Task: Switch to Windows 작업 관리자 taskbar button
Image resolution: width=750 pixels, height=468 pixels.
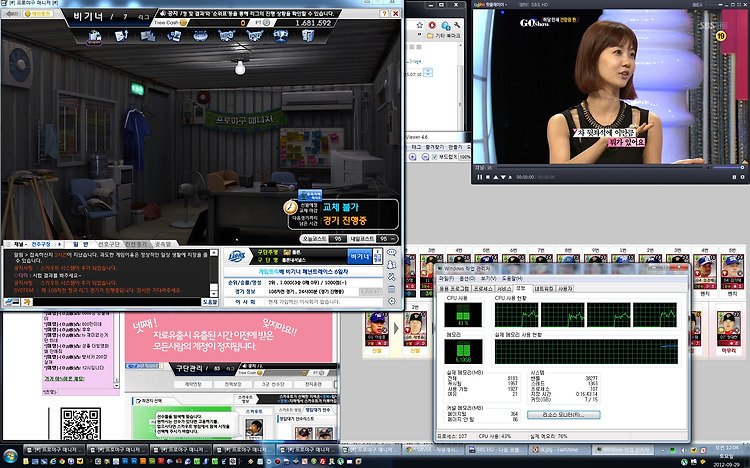Action: [x=624, y=450]
